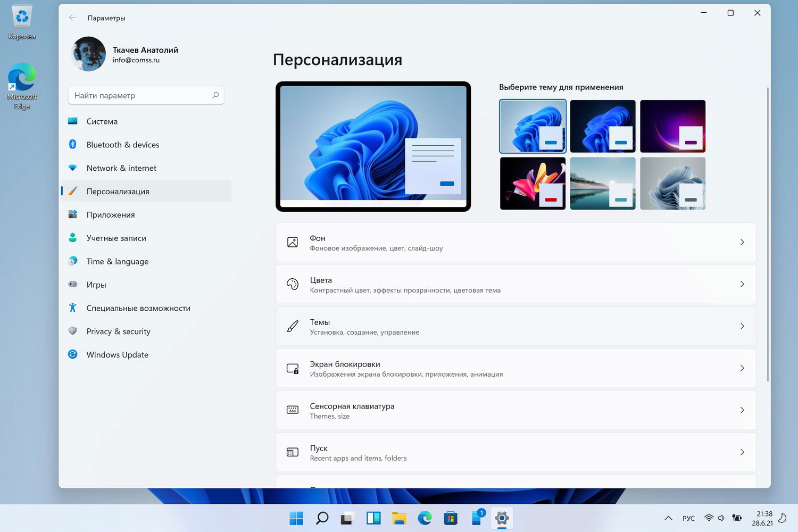Screen dimensions: 798x532
Task: Go to Bluetooth & devices section
Action: (x=146, y=145)
